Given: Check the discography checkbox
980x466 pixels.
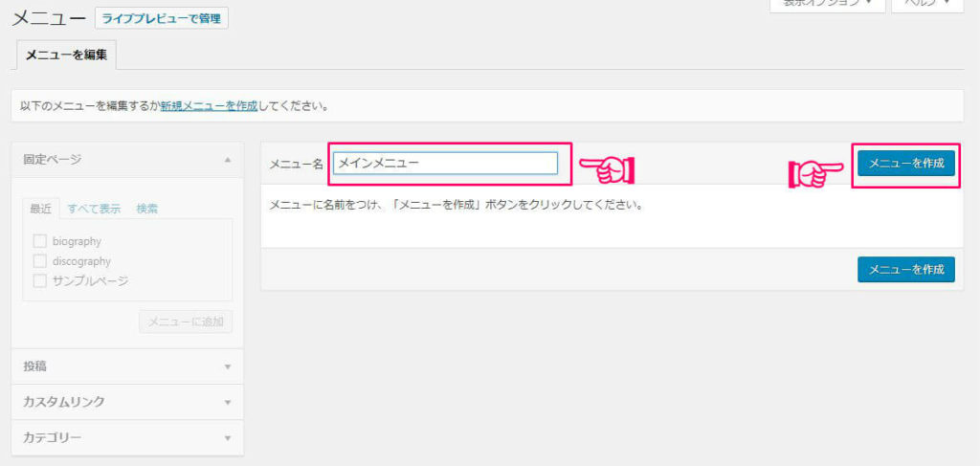Looking at the screenshot, I should 40,261.
